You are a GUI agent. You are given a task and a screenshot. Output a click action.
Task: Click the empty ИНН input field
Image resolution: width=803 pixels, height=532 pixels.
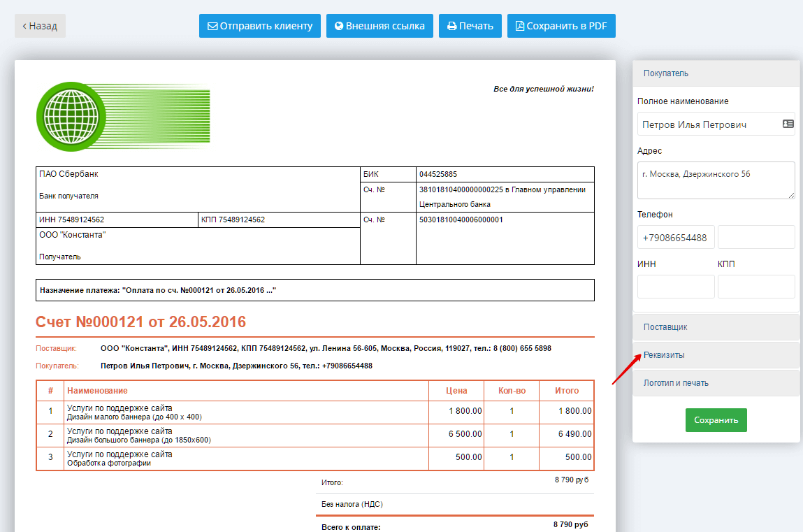676,287
